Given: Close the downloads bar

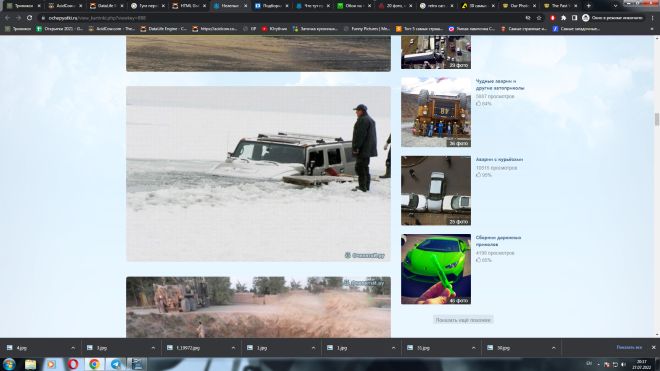Looking at the screenshot, I should pos(653,348).
